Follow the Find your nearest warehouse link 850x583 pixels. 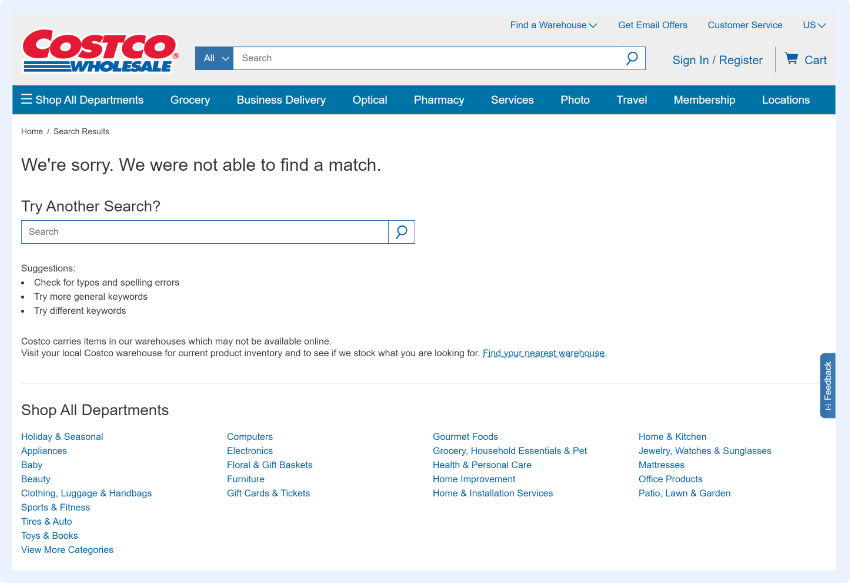tap(544, 353)
